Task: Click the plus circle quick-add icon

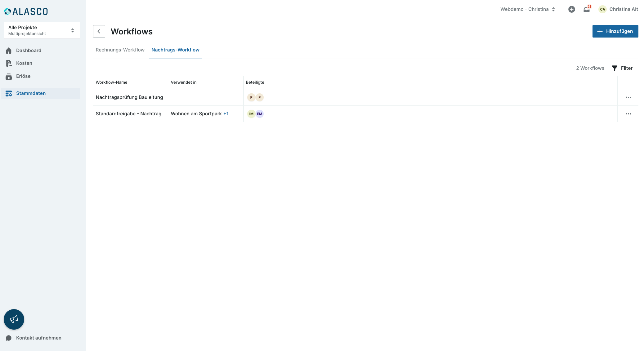Action: pyautogui.click(x=571, y=9)
